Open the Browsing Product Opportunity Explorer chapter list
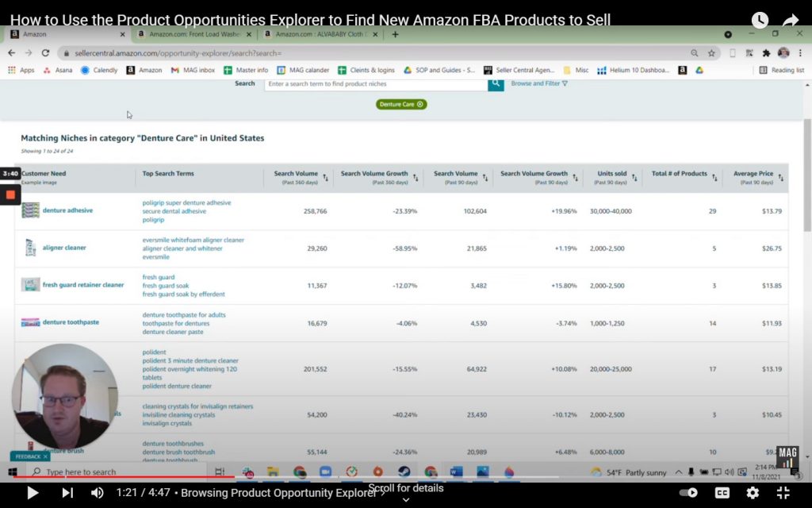This screenshot has height=508, width=812. coord(283,492)
